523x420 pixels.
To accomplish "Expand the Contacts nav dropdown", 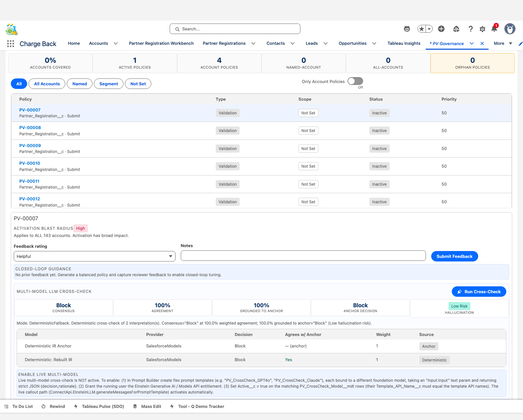I will click(x=293, y=43).
